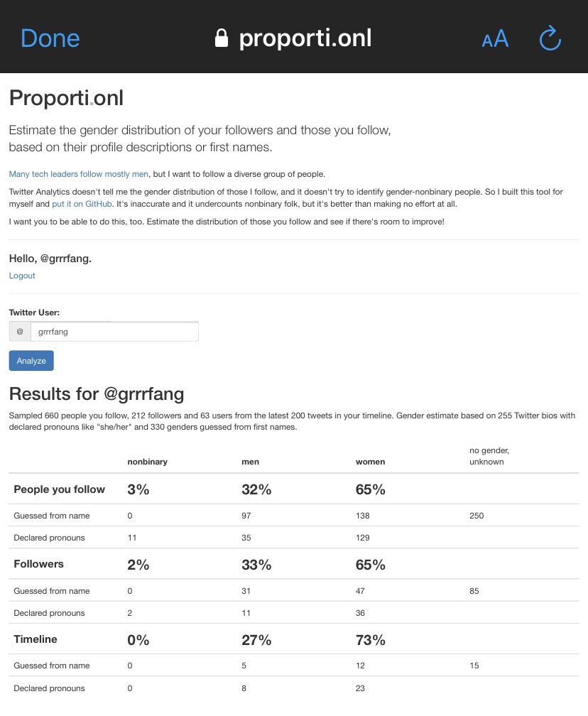Click the Twitter User input field
The height and width of the screenshot is (716, 588).
114,332
